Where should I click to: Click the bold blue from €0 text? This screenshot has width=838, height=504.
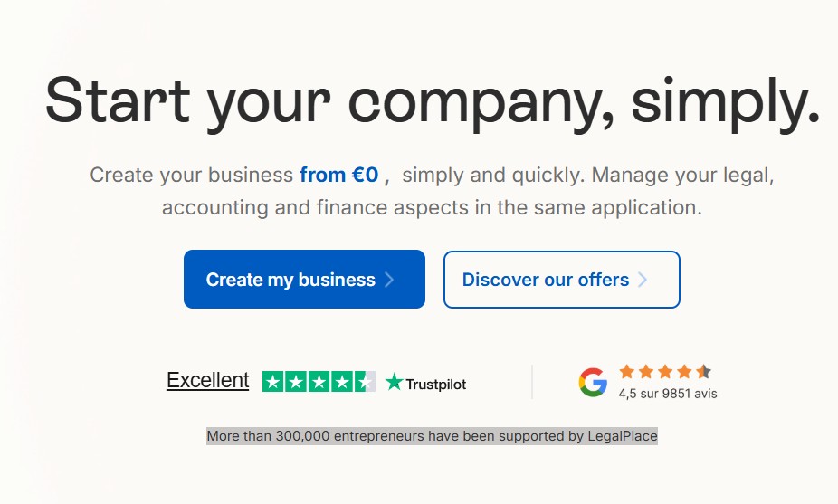(x=339, y=175)
